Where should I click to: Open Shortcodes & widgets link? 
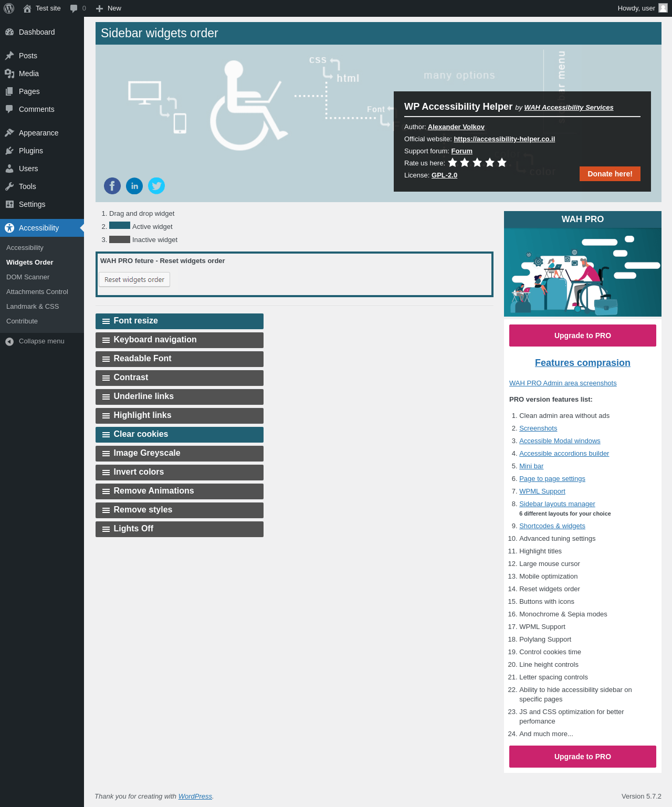pyautogui.click(x=552, y=526)
